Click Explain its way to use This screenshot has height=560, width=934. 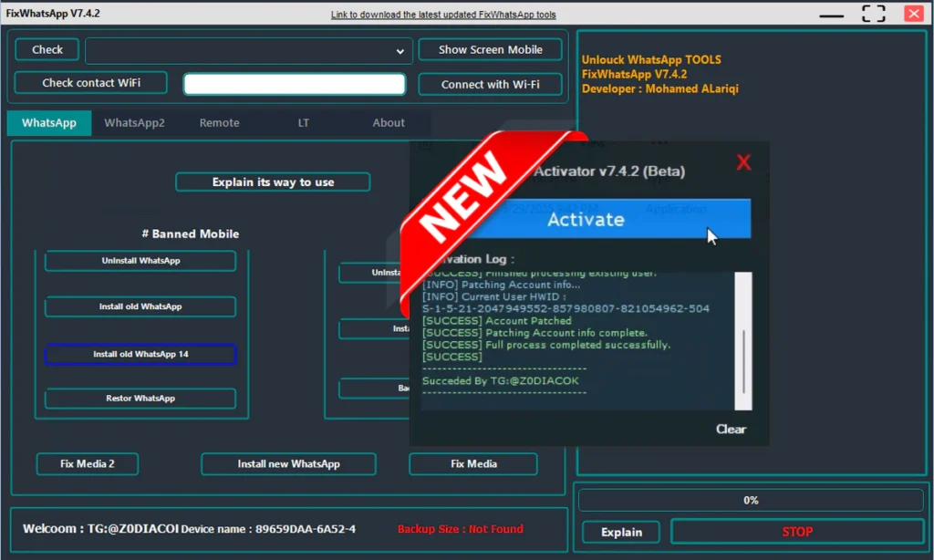coord(273,181)
